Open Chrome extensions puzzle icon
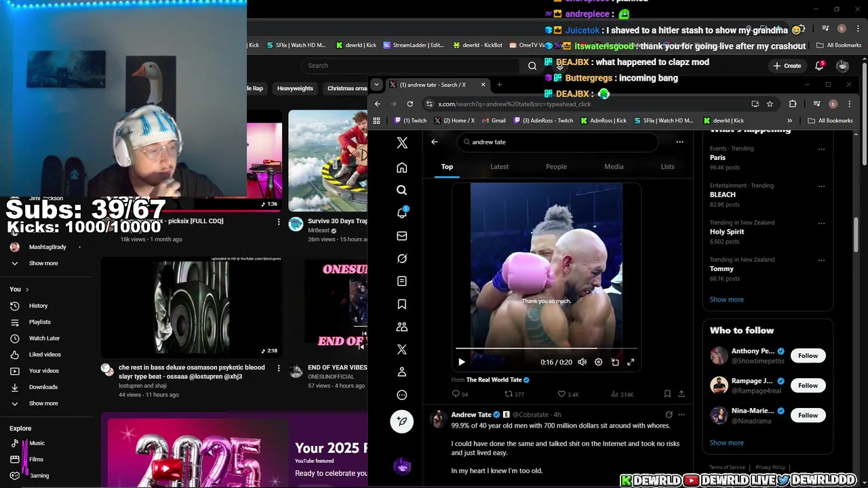Viewport: 868px width, 488px height. (792, 104)
